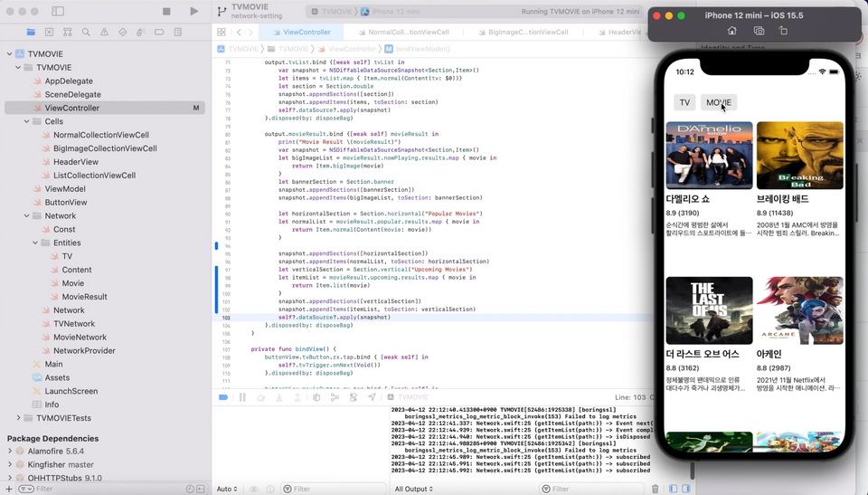
Task: Click the Simulator Home icon
Action: 731,31
